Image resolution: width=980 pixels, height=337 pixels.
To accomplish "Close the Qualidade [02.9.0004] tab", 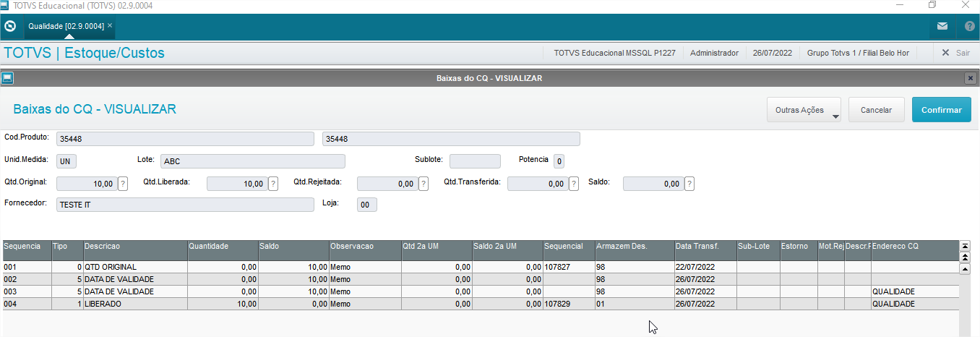I will (110, 25).
